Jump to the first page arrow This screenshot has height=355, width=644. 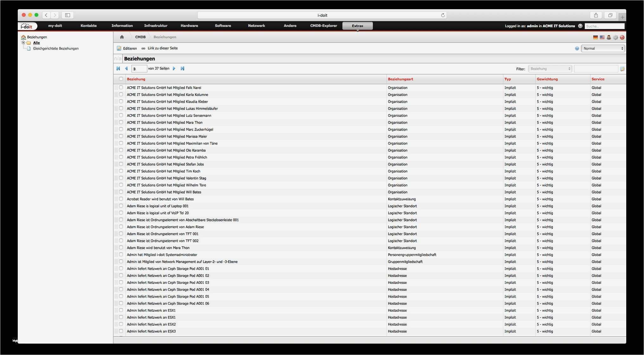coord(118,68)
